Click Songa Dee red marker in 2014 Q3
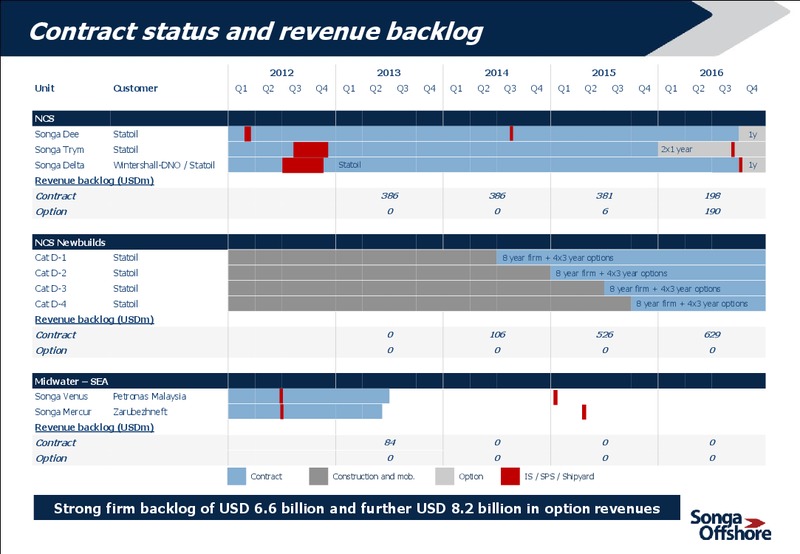Screen dimensions: 800x554 tap(511, 134)
